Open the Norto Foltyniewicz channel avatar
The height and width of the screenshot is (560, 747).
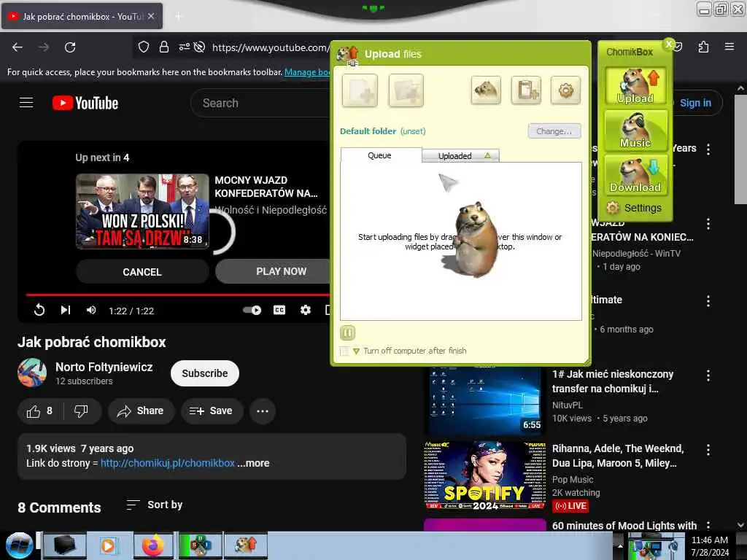[x=32, y=373]
